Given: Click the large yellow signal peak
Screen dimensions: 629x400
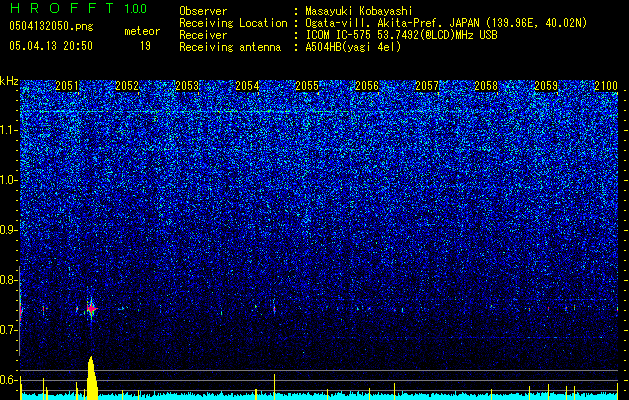Looking at the screenshot, I should point(92,378).
